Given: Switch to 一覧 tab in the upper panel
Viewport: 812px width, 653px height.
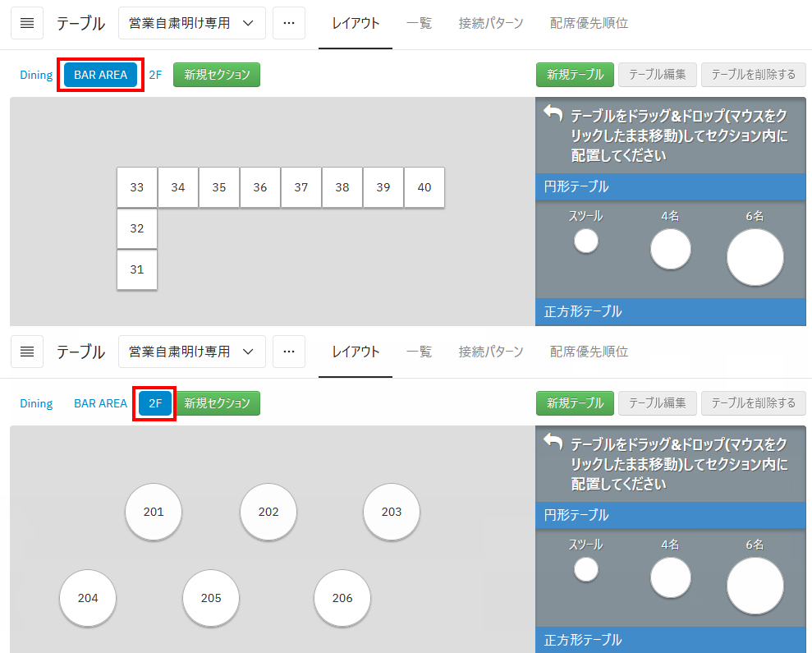Looking at the screenshot, I should pos(419,23).
